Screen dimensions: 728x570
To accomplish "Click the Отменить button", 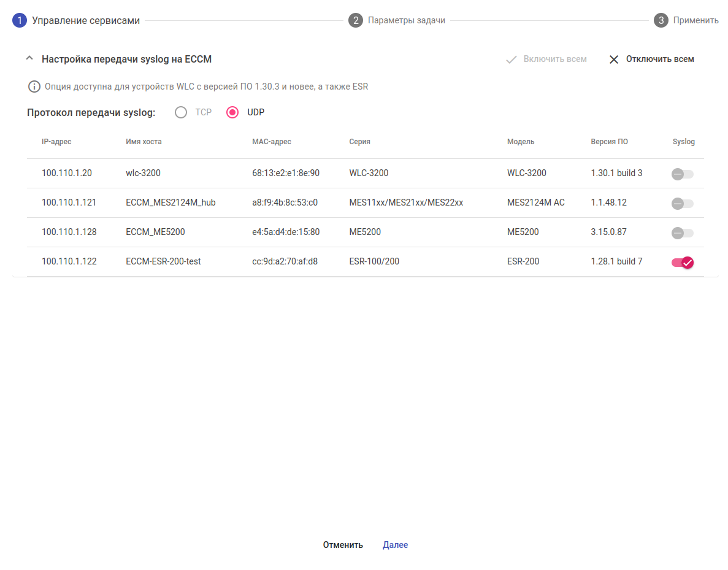I will coord(343,545).
